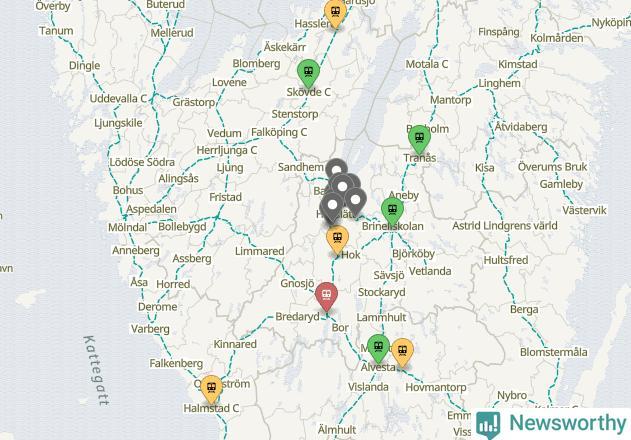Select the yellow train marker above Hok
631x440 pixels.
tap(337, 240)
